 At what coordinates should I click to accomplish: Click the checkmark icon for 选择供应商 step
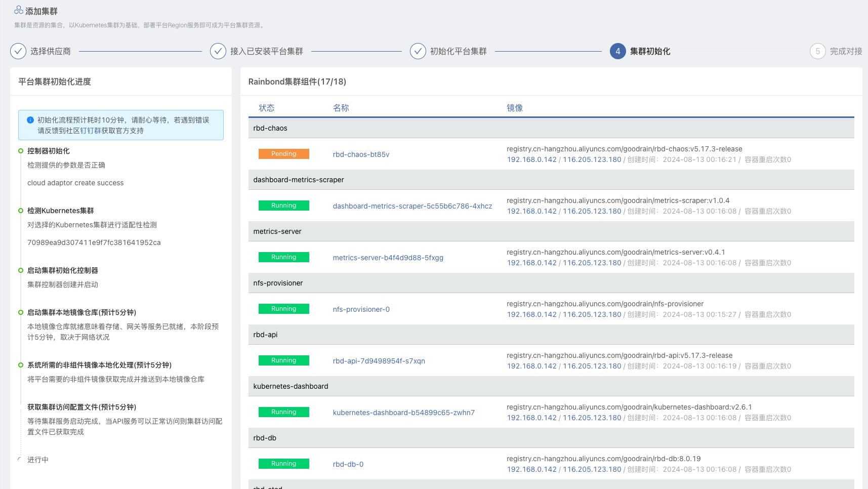tap(18, 51)
